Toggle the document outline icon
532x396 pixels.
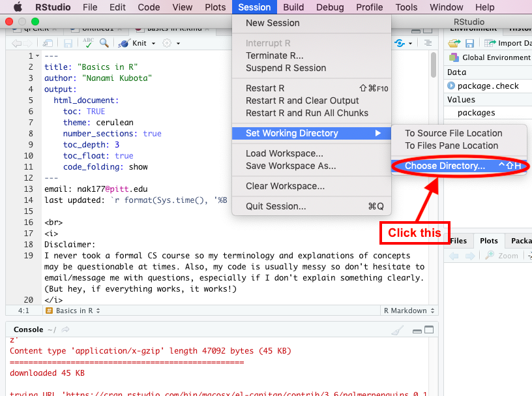(x=428, y=43)
